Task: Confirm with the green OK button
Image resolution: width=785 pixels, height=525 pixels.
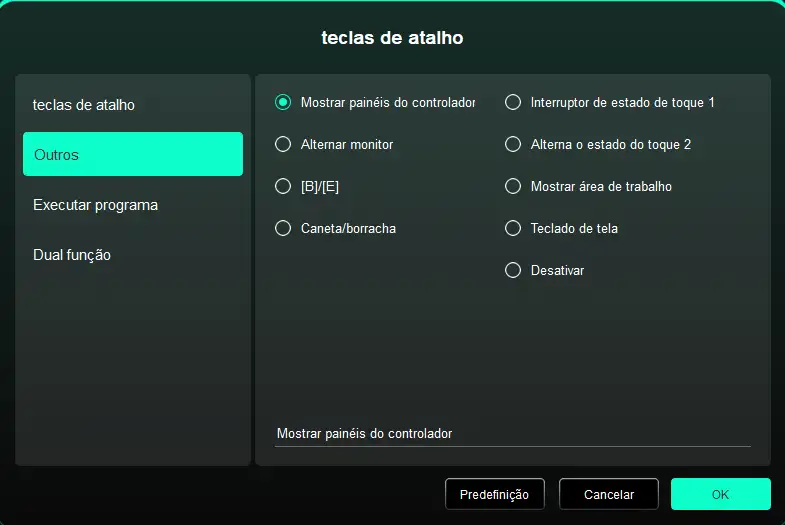Action: coord(720,494)
